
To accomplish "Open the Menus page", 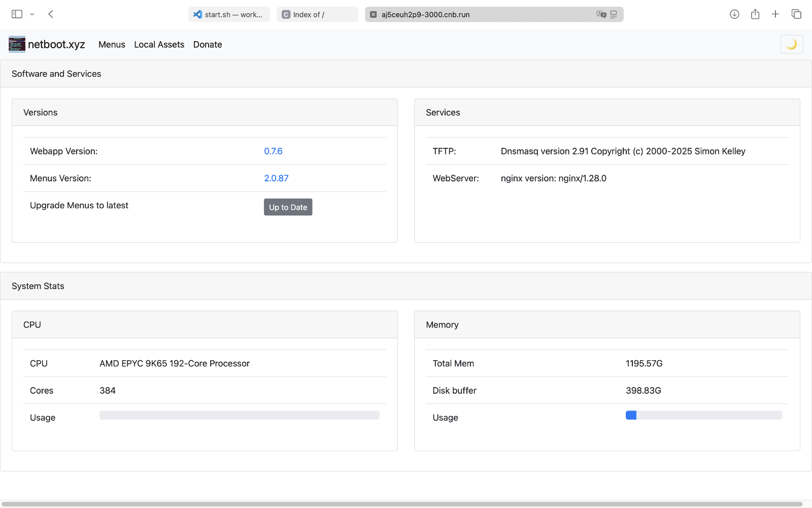I will (x=112, y=45).
